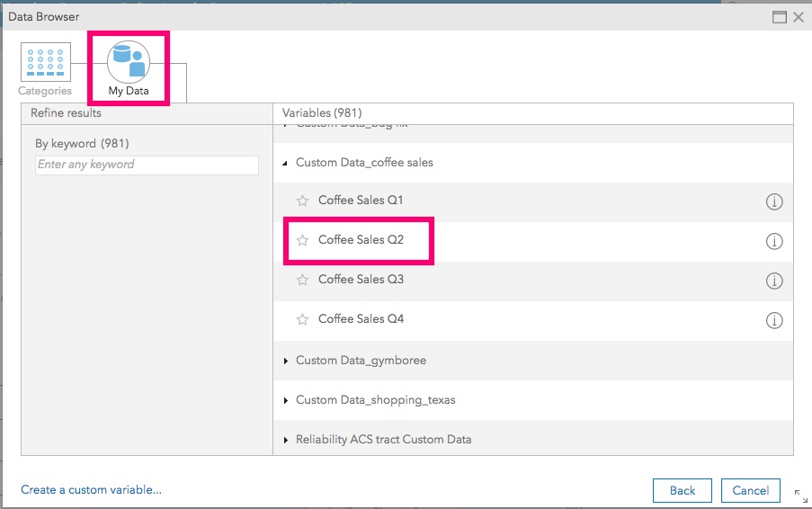
Task: Star the Coffee Sales Q4 variable
Action: click(x=303, y=319)
